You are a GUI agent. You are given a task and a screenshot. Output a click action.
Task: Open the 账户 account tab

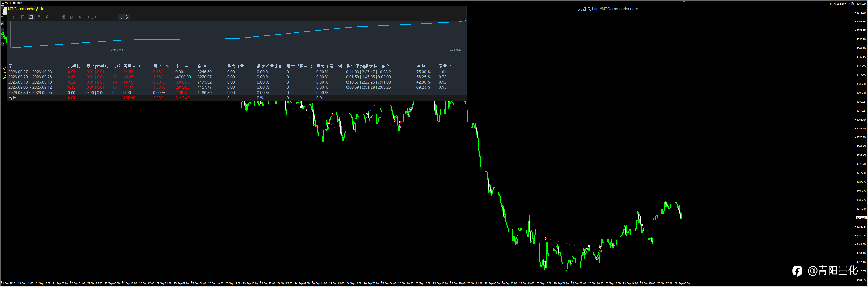click(x=92, y=18)
